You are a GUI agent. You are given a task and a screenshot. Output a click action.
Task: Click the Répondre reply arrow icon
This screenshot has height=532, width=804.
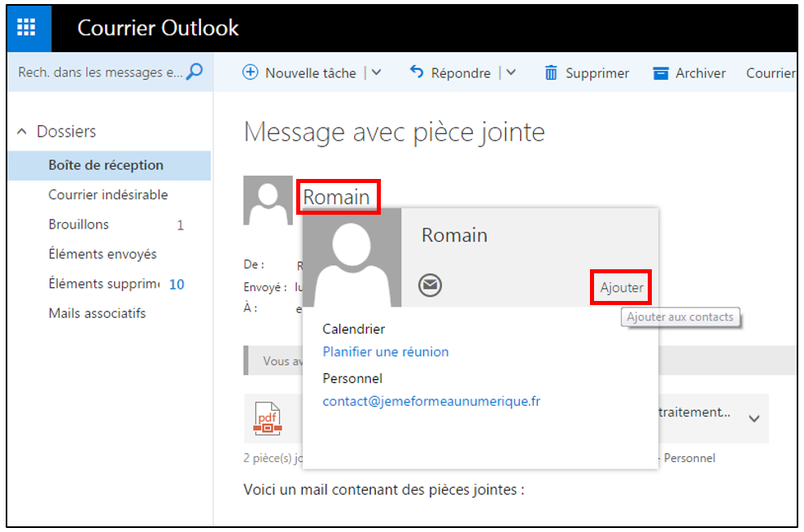click(417, 72)
